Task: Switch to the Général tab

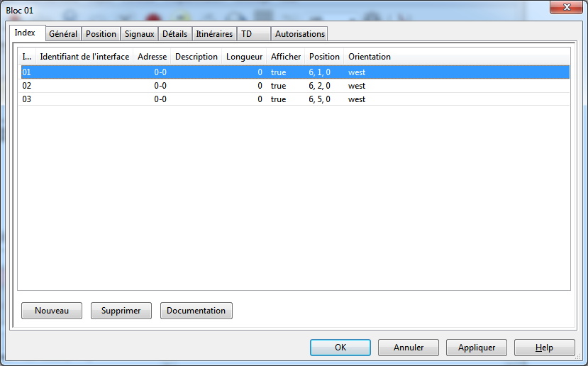Action: [63, 34]
